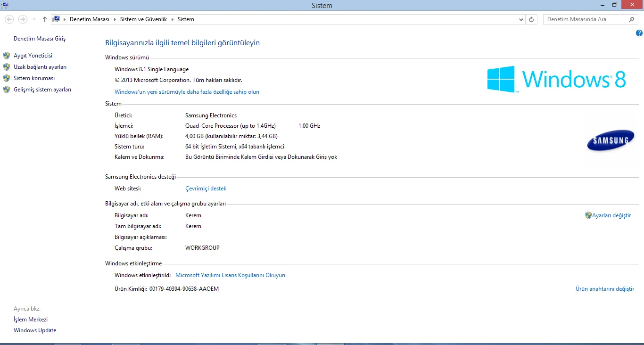
Task: Expand the chevron after Denetim Masası breadcrumb
Action: [x=115, y=19]
